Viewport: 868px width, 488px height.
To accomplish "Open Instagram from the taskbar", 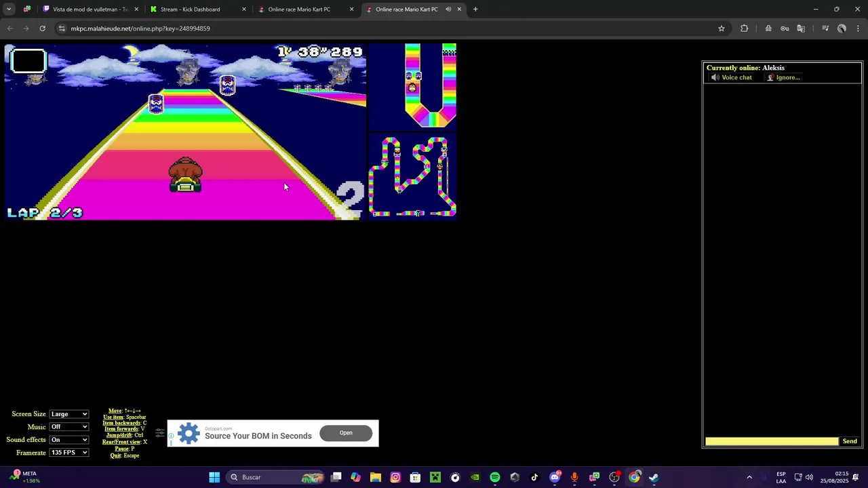I will click(395, 477).
